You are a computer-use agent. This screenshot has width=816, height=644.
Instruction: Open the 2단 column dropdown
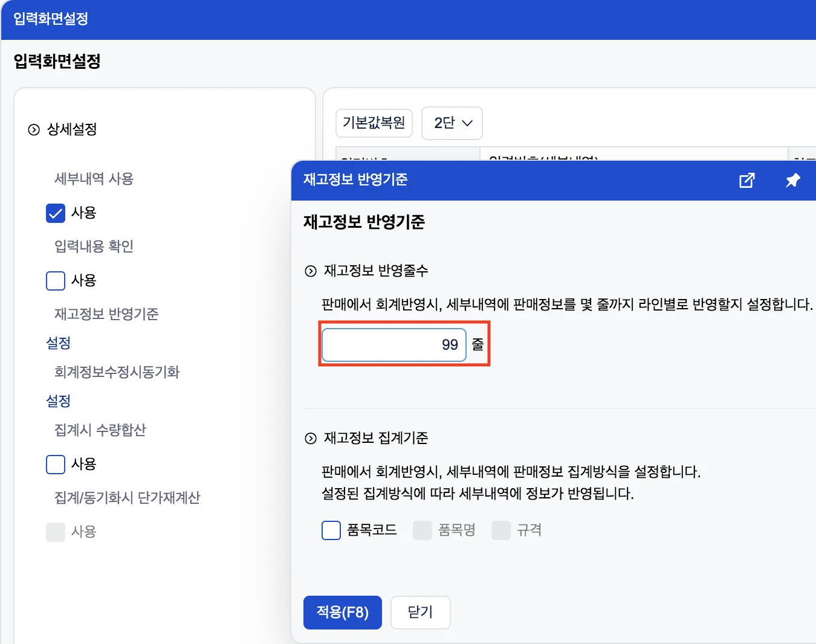[452, 123]
